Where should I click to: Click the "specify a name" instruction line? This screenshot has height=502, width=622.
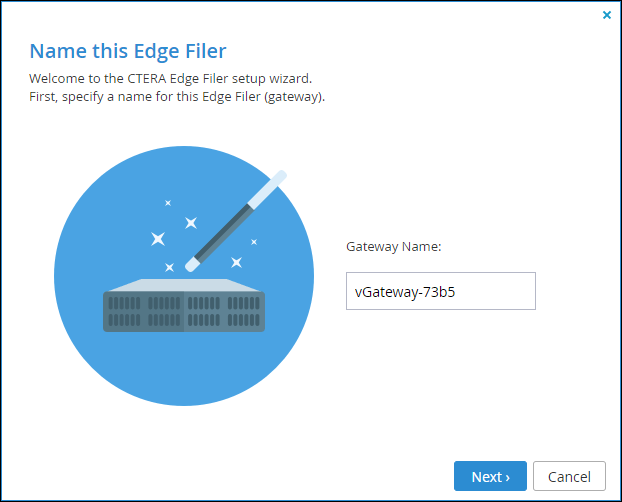pos(177,97)
